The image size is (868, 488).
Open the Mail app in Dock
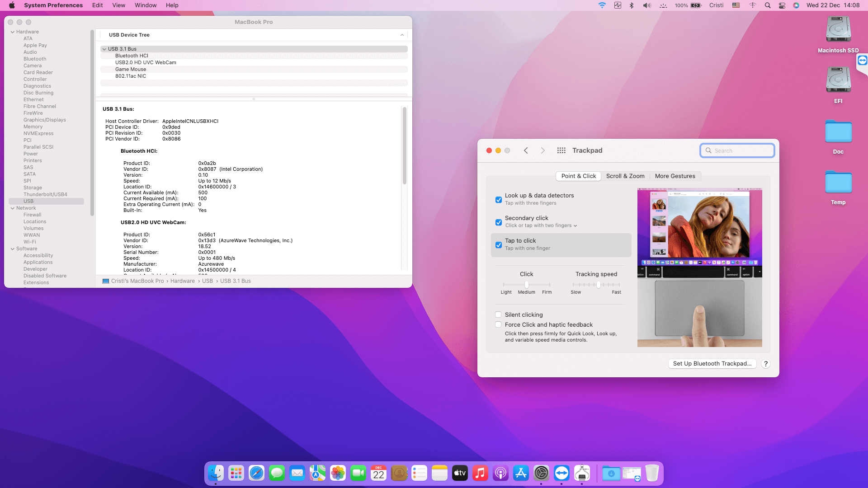pos(297,473)
